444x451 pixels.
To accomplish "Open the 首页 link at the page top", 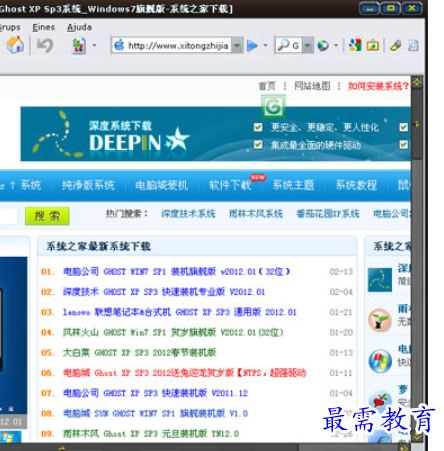I will pyautogui.click(x=267, y=86).
